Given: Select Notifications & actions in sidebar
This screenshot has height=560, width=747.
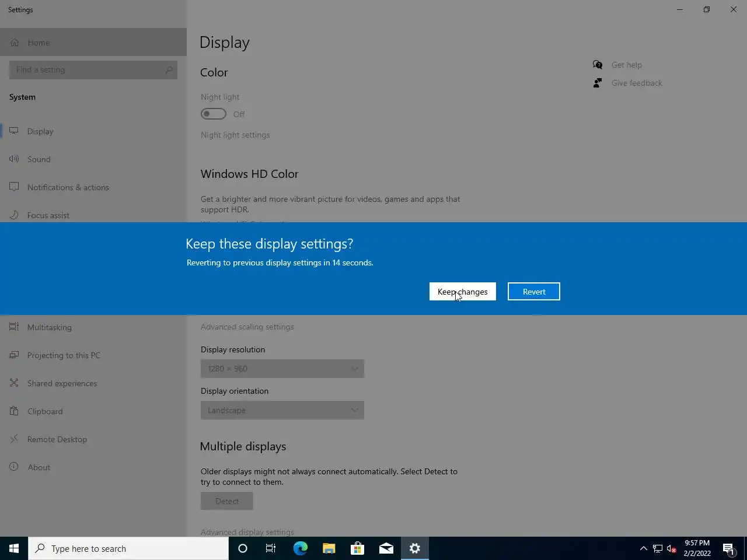Looking at the screenshot, I should (x=93, y=187).
